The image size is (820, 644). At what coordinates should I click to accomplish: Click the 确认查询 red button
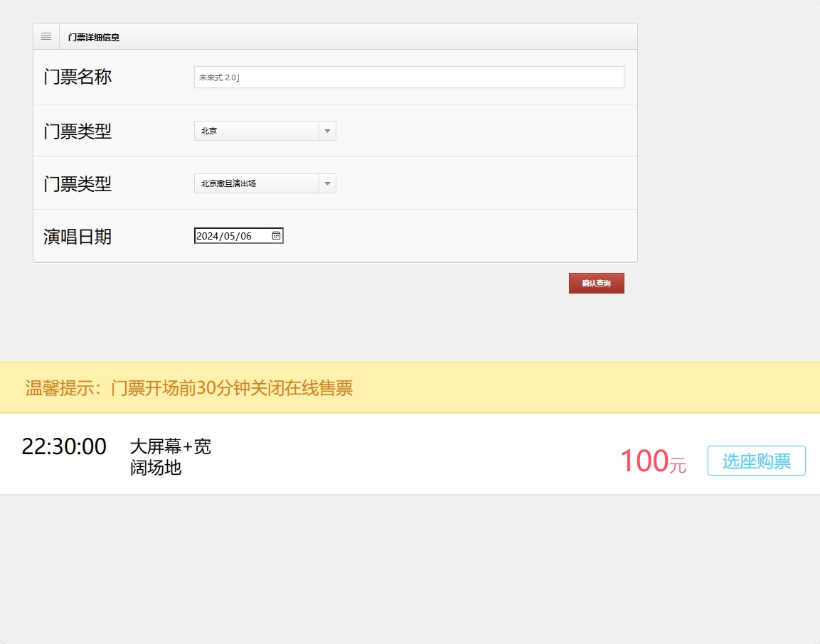pyautogui.click(x=596, y=284)
